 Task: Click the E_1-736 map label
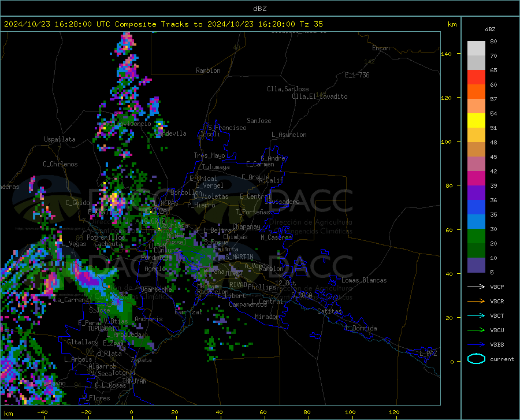[x=357, y=75]
